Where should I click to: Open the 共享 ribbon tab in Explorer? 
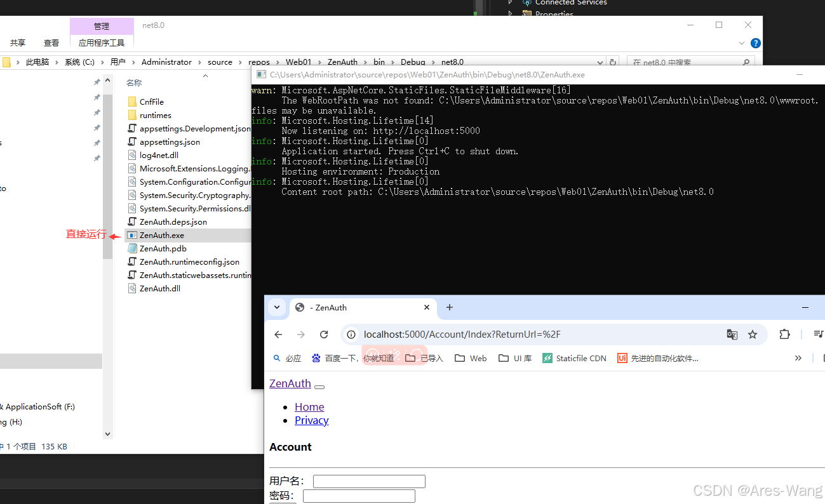pos(17,43)
